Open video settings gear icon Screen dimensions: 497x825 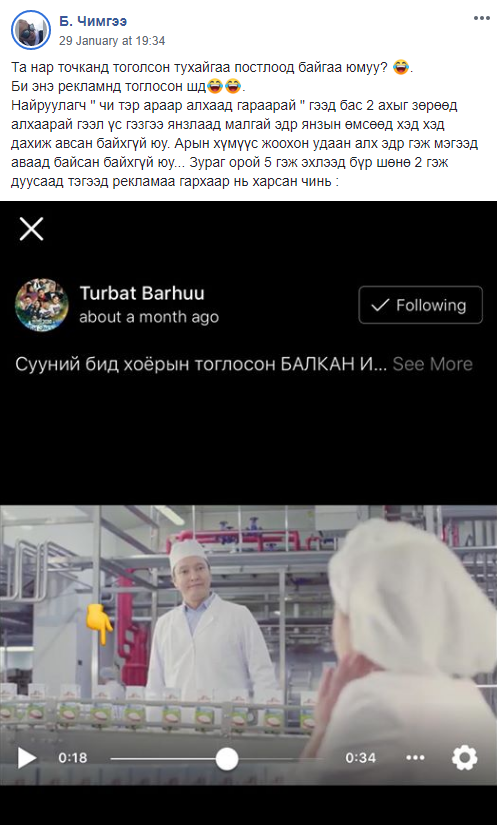tap(464, 758)
